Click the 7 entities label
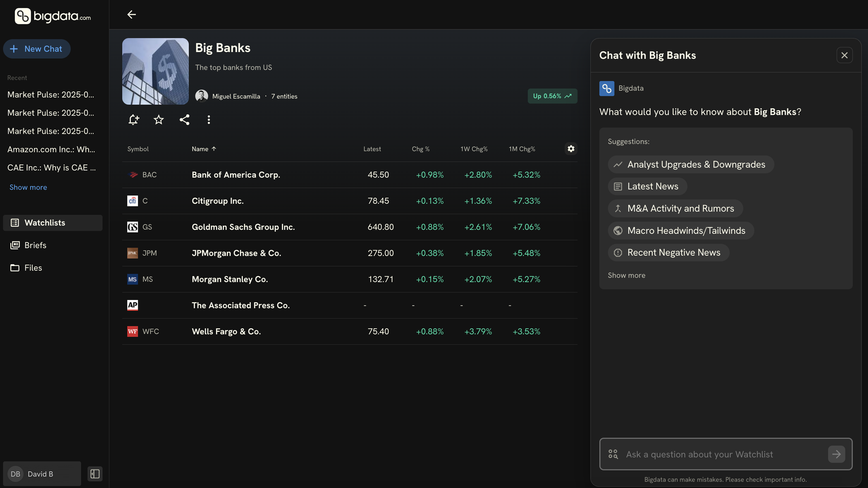This screenshot has width=868, height=488. pos(284,97)
